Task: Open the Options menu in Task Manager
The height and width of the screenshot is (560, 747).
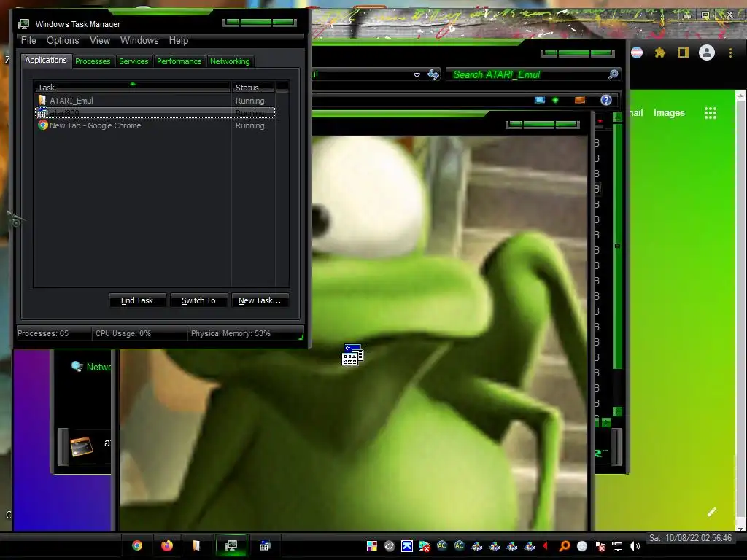Action: pos(63,41)
